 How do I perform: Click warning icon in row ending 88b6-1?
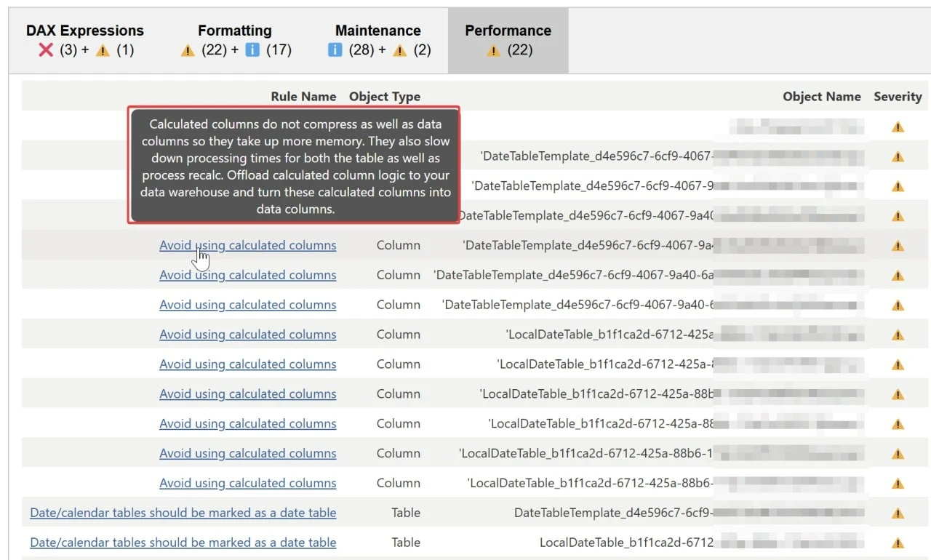(898, 454)
